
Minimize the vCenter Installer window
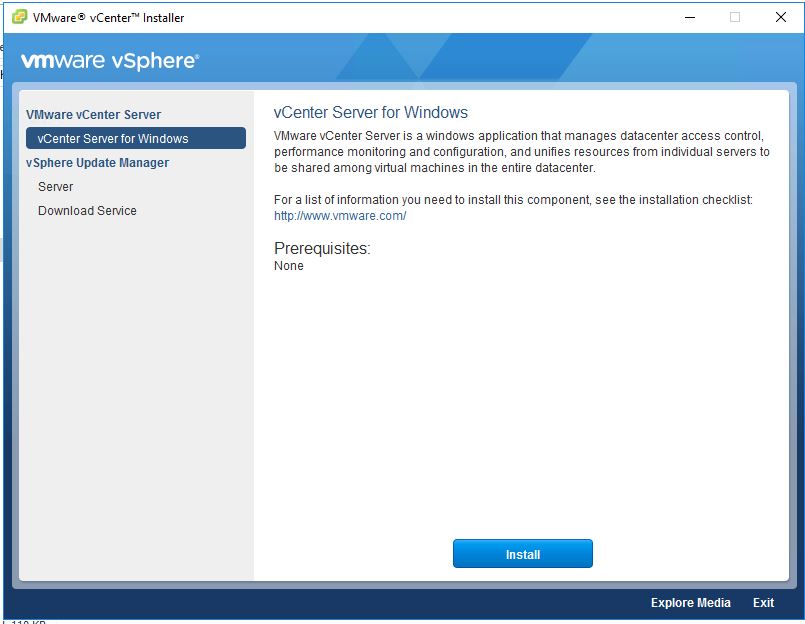click(689, 17)
